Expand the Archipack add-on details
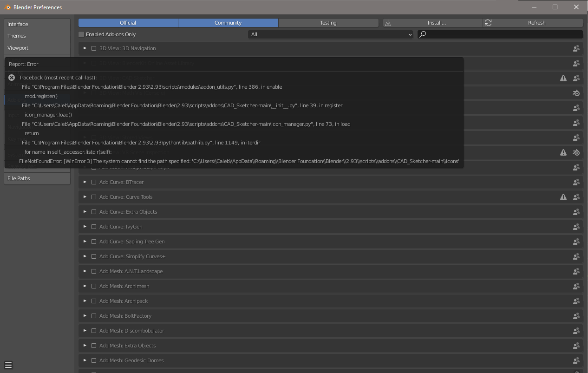Viewport: 588px width, 373px height. click(x=85, y=301)
